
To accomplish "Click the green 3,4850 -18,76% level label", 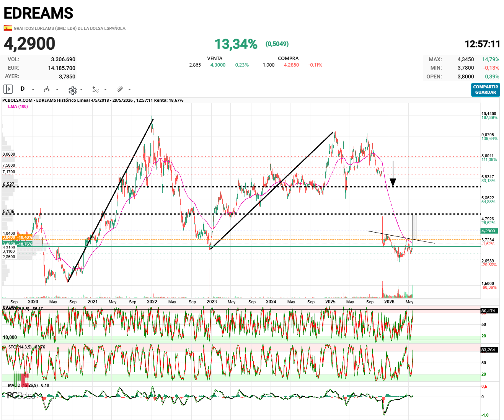I will [x=17, y=244].
